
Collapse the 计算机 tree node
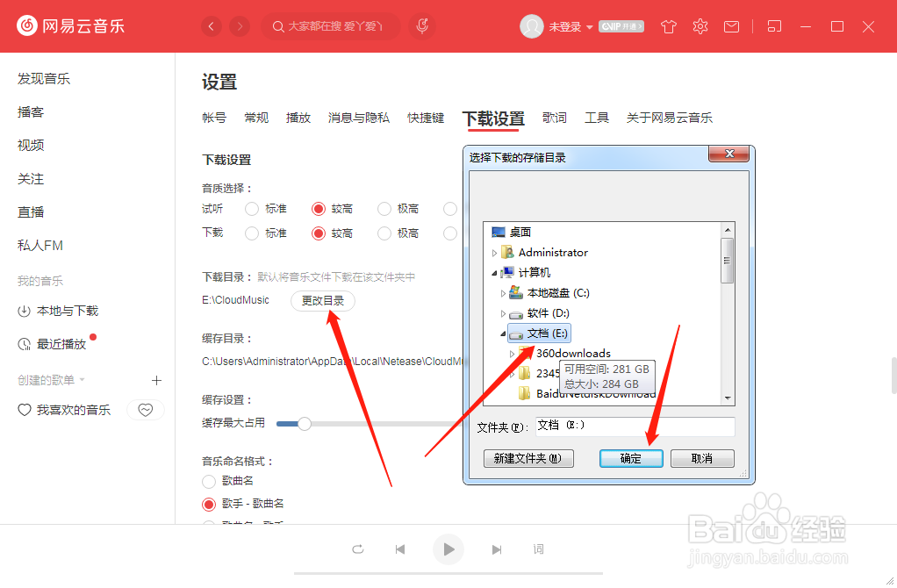click(x=494, y=273)
